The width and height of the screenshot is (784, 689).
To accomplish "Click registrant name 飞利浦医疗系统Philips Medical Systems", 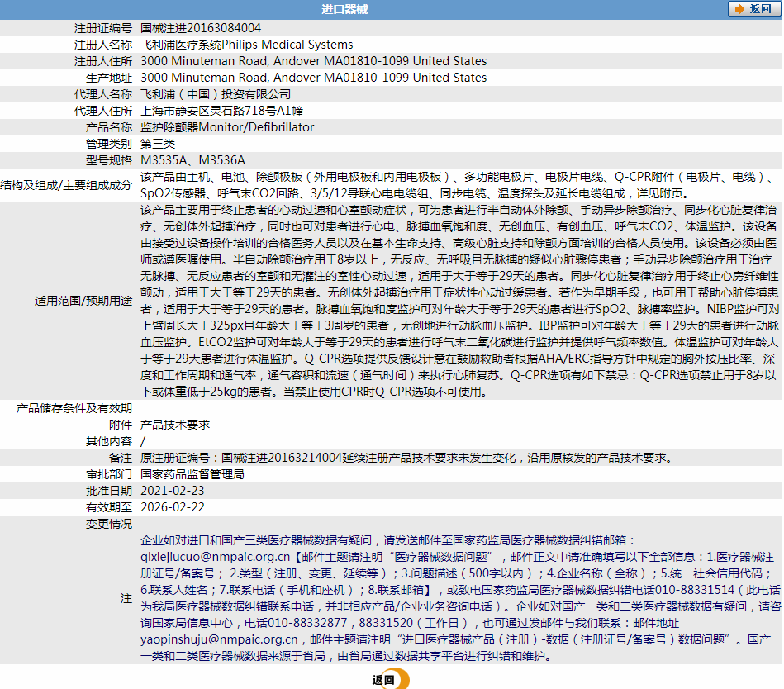I will pos(246,45).
